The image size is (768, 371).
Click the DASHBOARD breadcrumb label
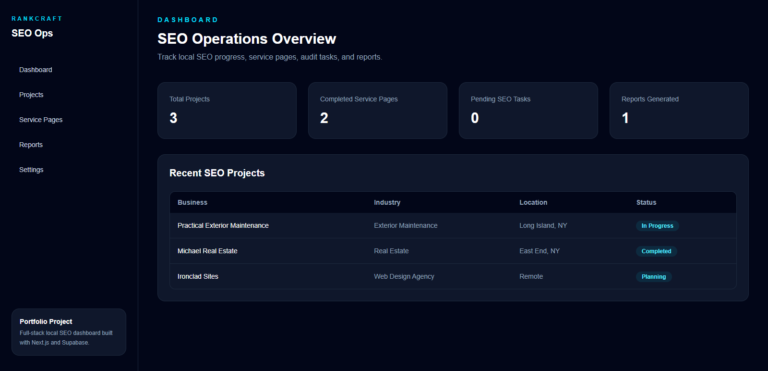188,20
